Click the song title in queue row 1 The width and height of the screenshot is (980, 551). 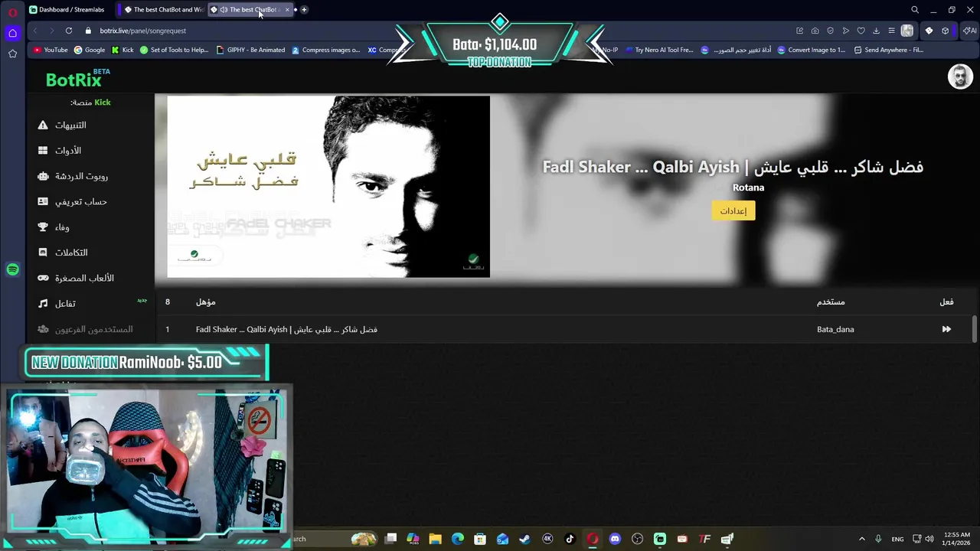tap(286, 329)
